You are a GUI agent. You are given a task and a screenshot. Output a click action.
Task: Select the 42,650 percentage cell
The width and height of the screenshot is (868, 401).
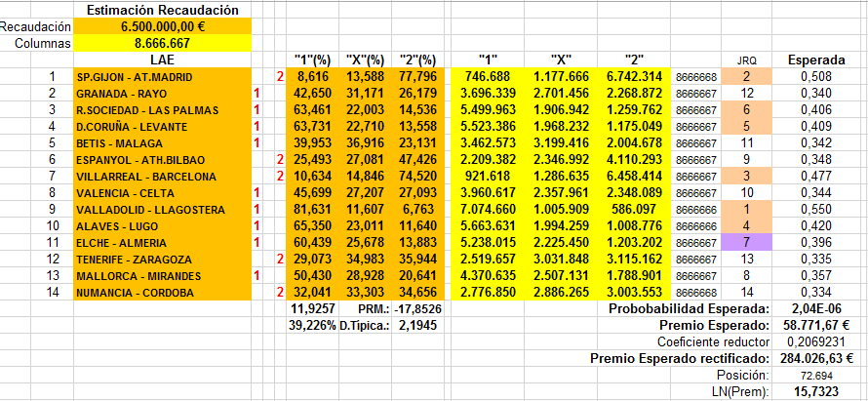pyautogui.click(x=312, y=94)
